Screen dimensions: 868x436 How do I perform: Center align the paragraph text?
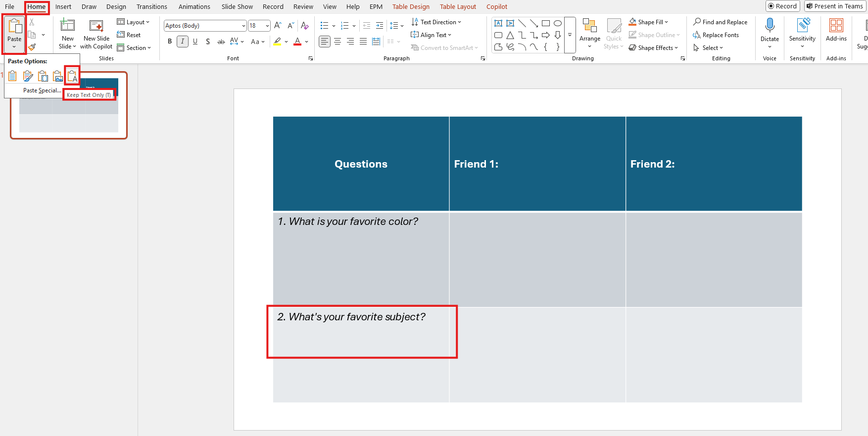click(x=338, y=42)
